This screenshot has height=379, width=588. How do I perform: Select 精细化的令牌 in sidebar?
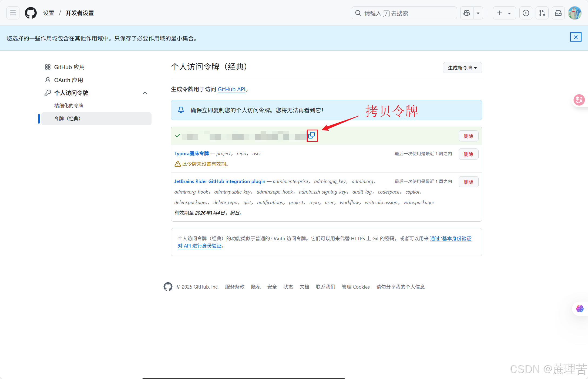69,106
